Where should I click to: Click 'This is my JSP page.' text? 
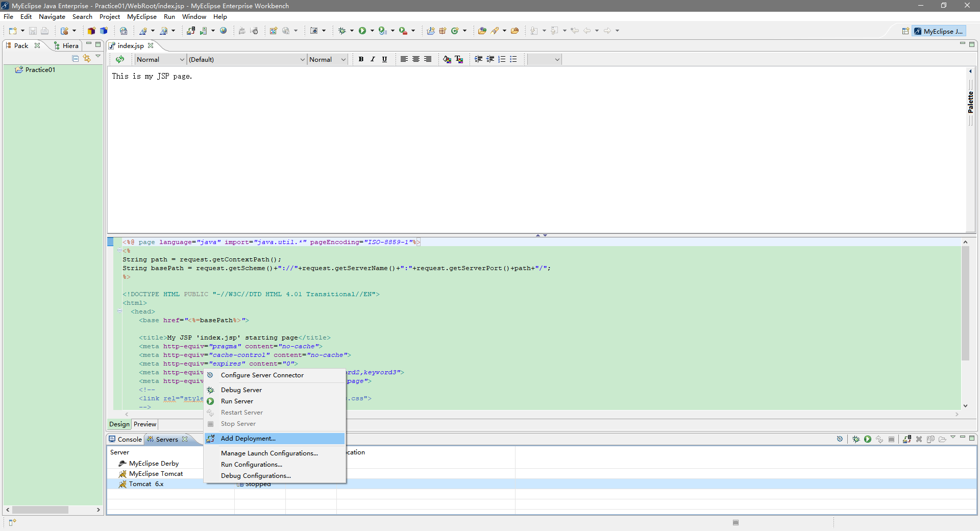[152, 76]
